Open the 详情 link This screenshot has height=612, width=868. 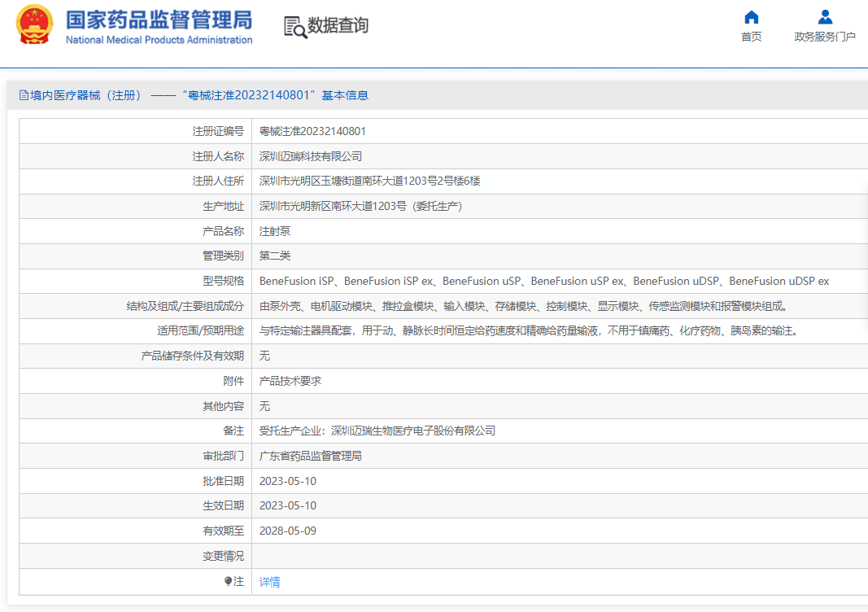269,582
